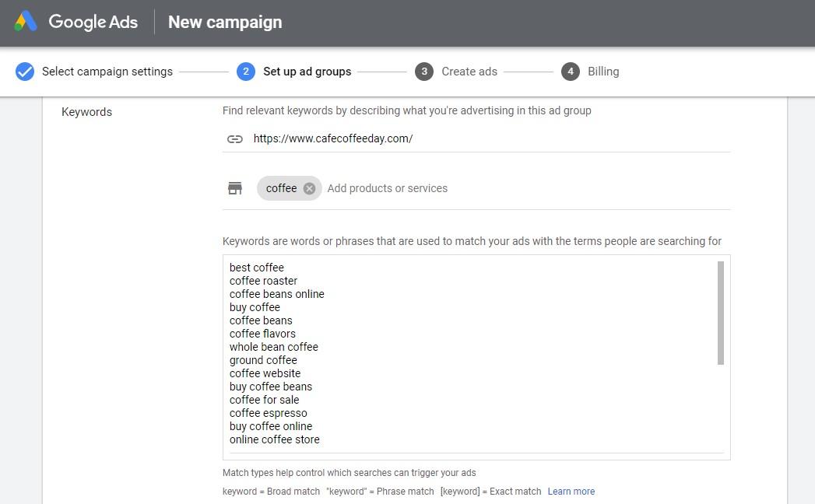The image size is (815, 504).
Task: Go to Select campaign settings step
Action: pos(107,72)
